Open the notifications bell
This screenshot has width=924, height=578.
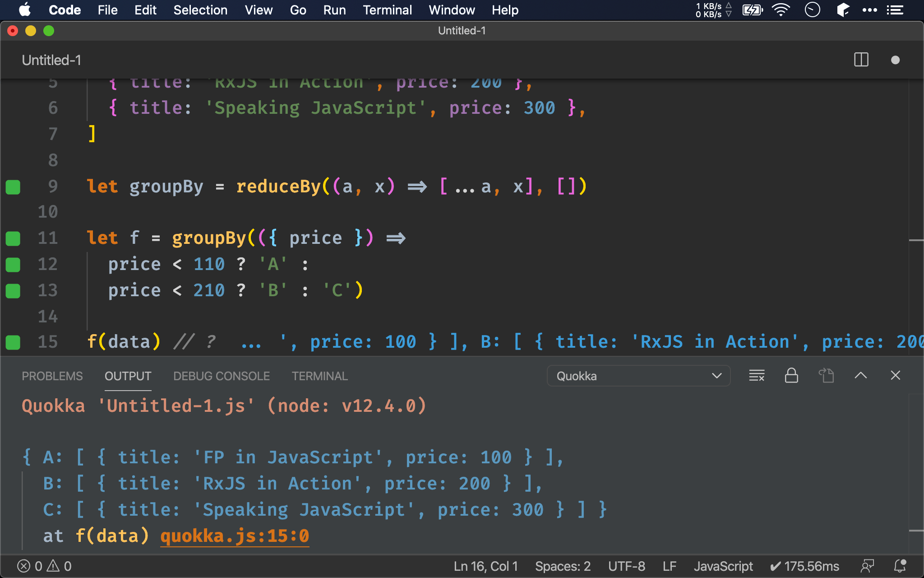tap(900, 566)
